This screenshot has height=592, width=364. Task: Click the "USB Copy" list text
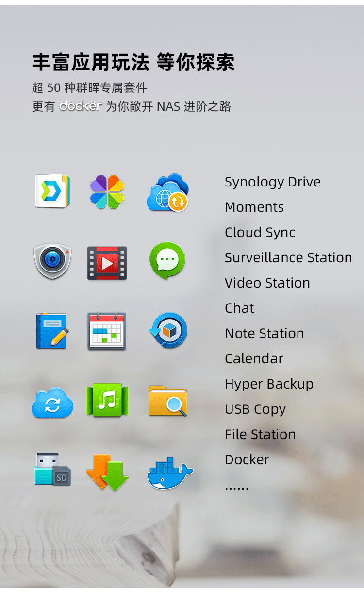click(x=255, y=409)
